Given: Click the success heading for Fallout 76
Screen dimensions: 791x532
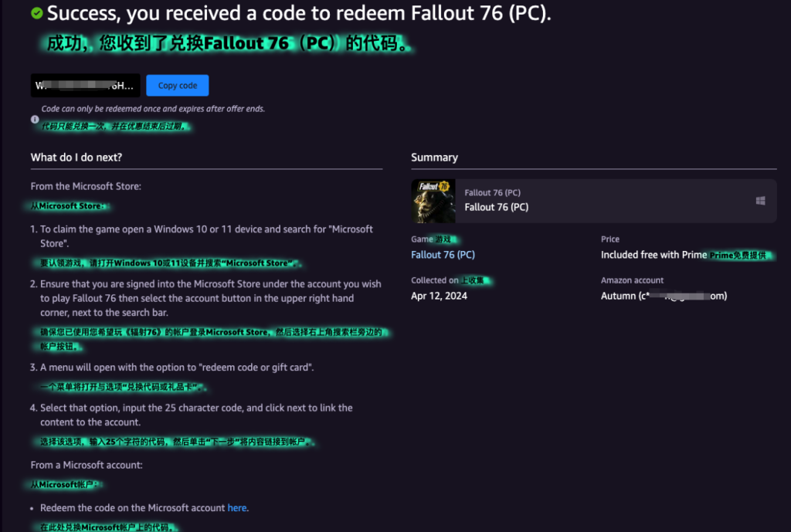Looking at the screenshot, I should 299,13.
